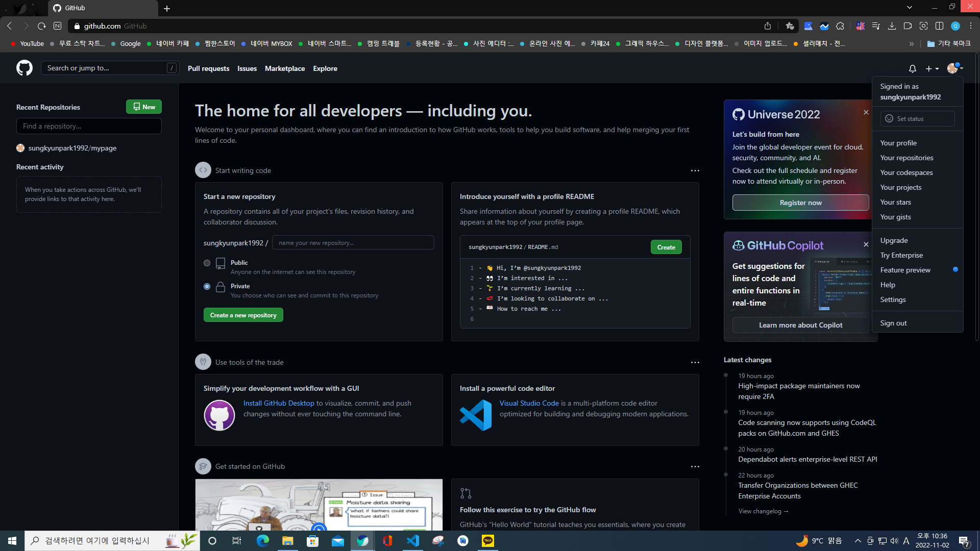Click the bookmark star icon

[x=790, y=26]
